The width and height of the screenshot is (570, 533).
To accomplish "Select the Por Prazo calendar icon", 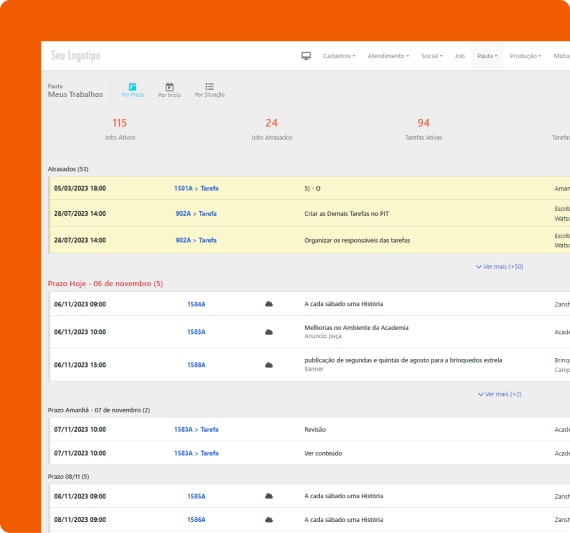I will pyautogui.click(x=132, y=87).
